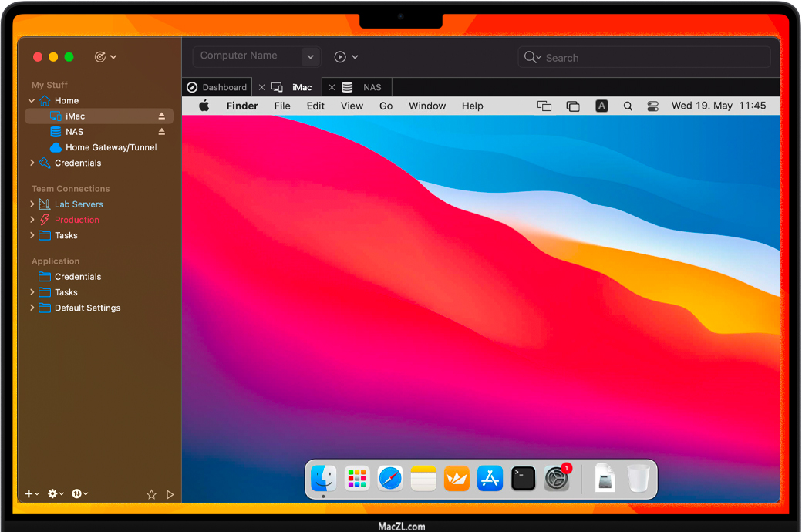Close the NAS tab
This screenshot has height=532, width=802.
[332, 87]
